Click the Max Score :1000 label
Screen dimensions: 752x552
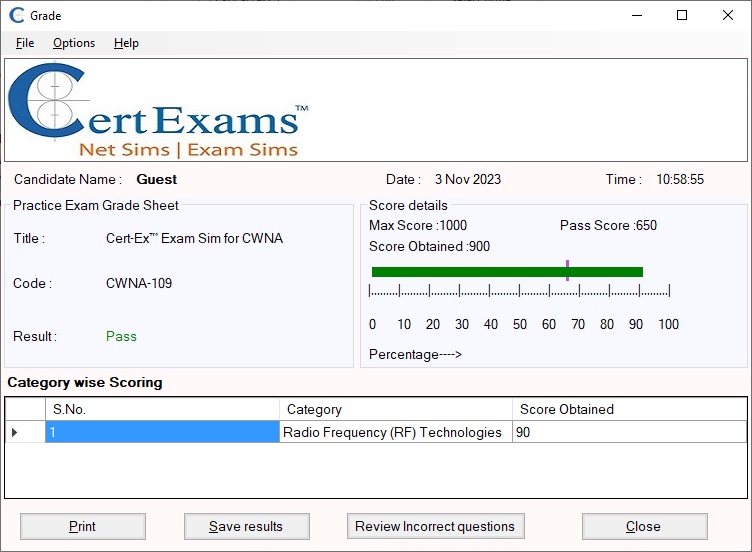pyautogui.click(x=418, y=225)
